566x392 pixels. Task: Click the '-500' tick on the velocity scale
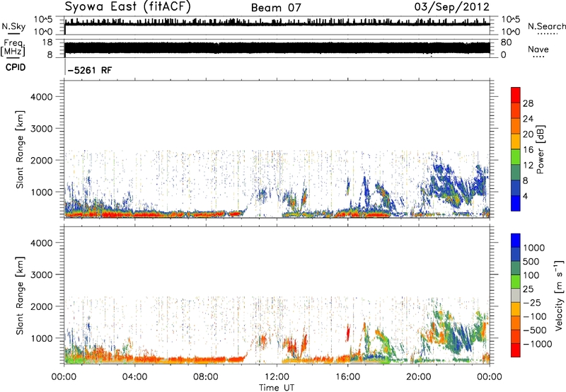coord(535,330)
